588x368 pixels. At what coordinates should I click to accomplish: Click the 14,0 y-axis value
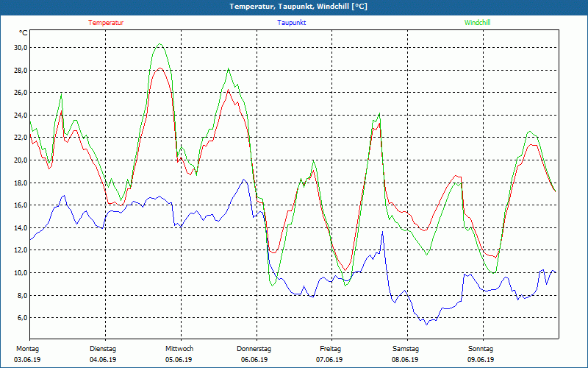pos(21,228)
